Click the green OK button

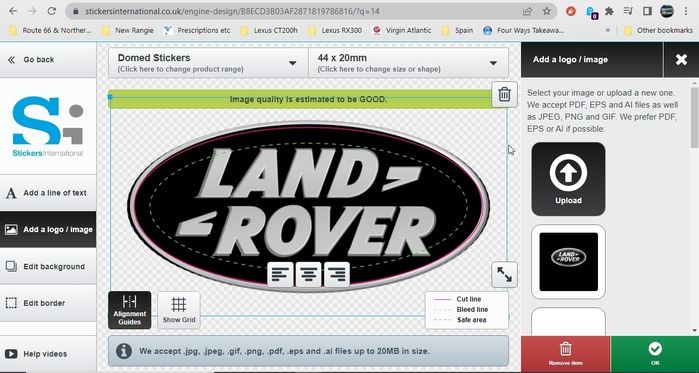tap(655, 354)
